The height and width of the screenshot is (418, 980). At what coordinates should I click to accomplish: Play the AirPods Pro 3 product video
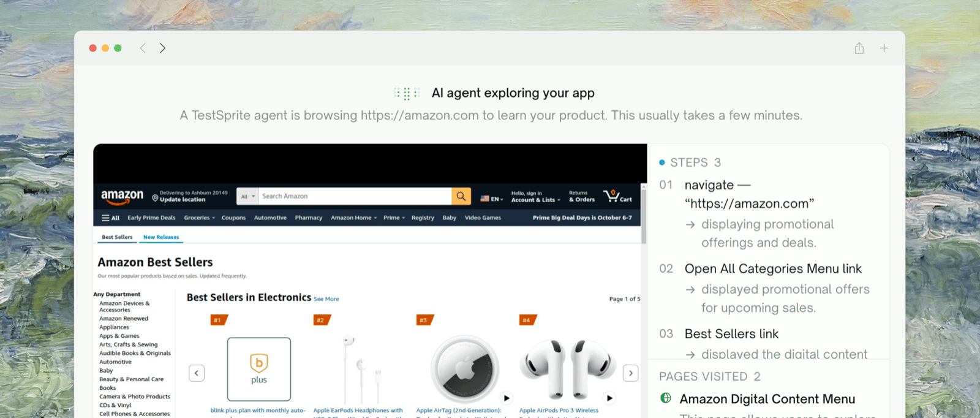[609, 398]
